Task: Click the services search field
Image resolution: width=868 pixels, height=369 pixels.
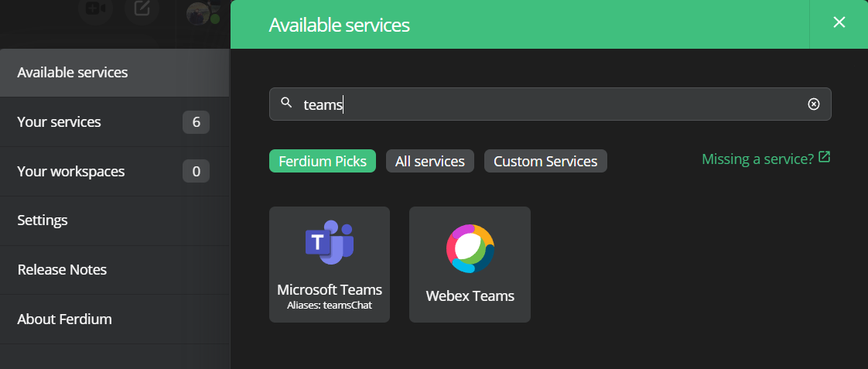Action: [550, 104]
